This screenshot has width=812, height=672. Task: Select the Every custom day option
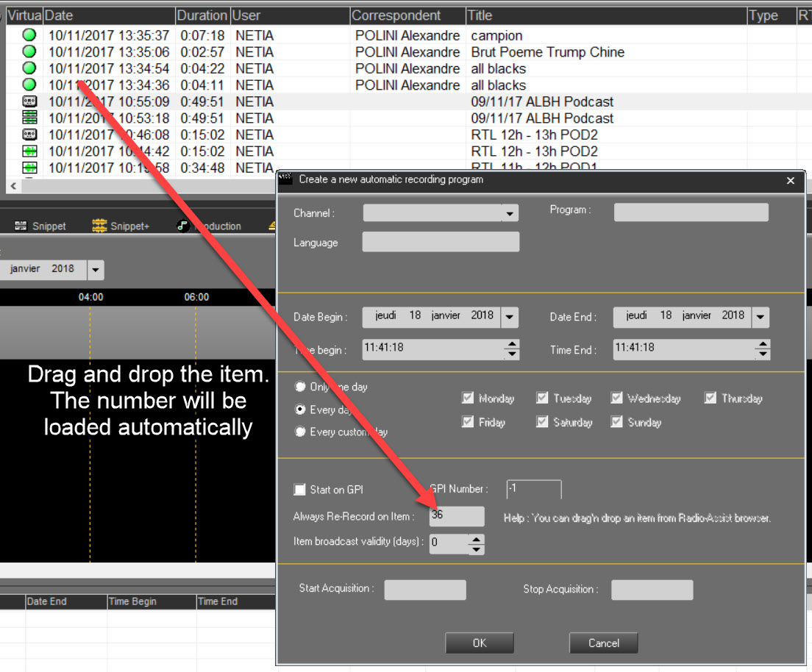pos(300,432)
